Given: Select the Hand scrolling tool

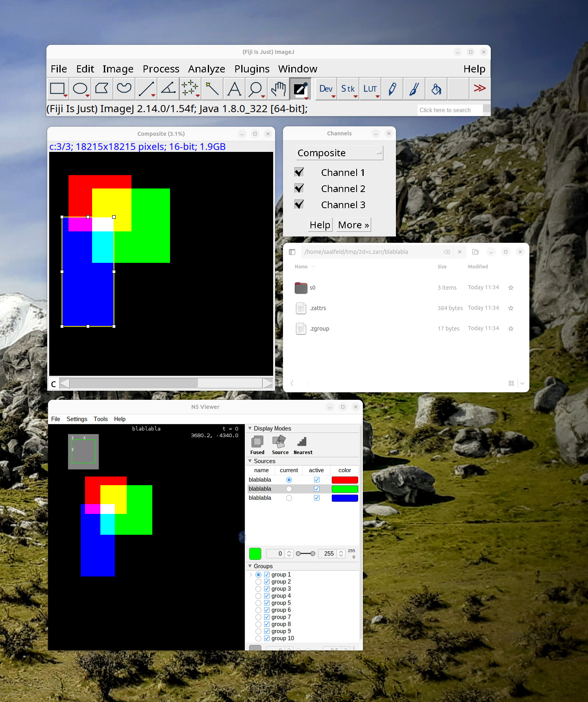Looking at the screenshot, I should (278, 89).
